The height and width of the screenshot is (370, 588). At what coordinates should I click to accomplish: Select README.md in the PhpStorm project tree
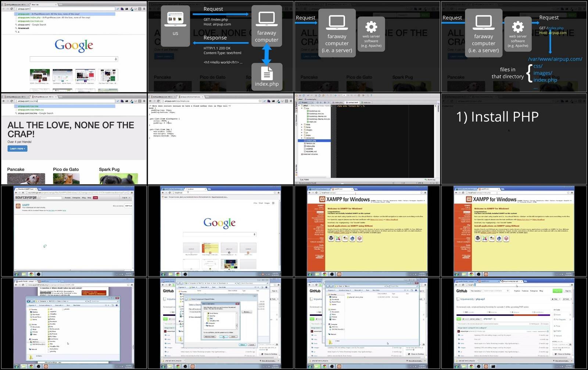click(x=311, y=152)
